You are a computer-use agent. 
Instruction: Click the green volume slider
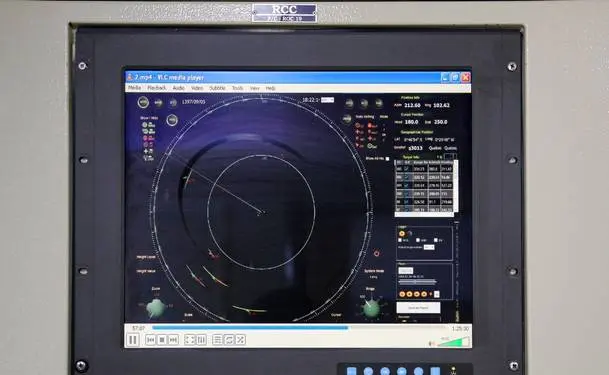point(453,342)
